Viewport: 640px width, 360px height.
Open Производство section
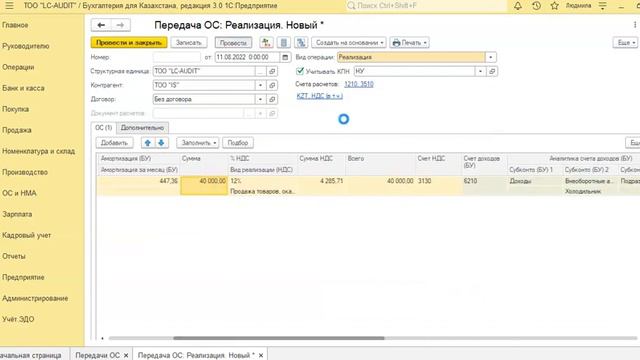pyautogui.click(x=25, y=172)
